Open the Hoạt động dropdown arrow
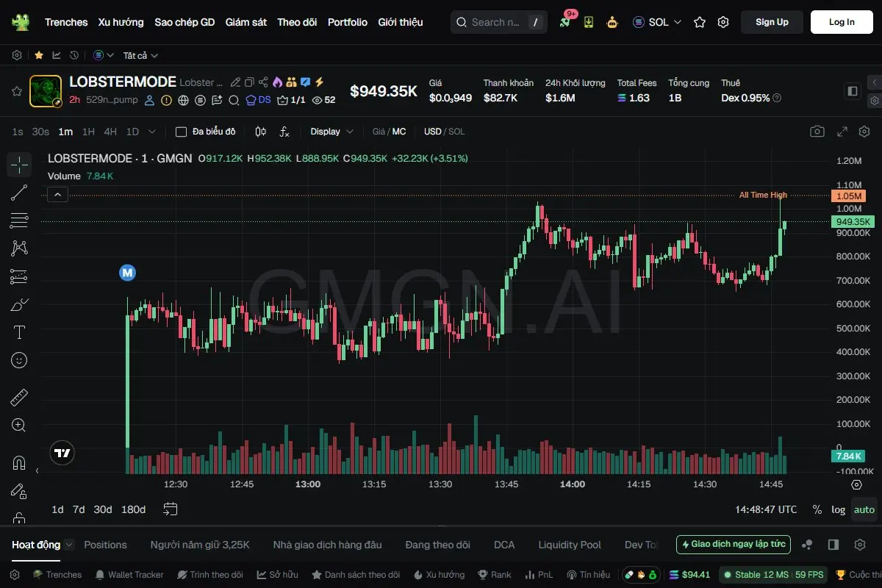 point(69,545)
